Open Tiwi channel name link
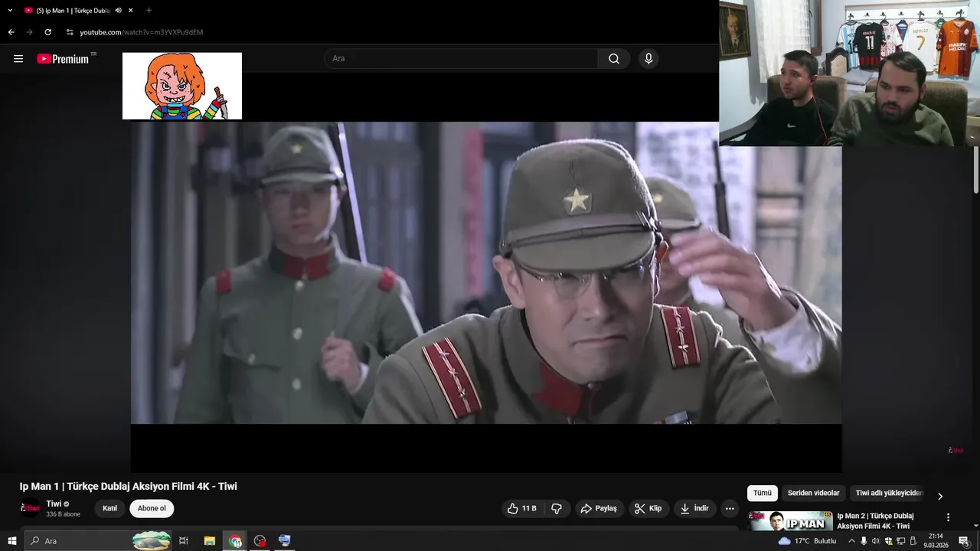The width and height of the screenshot is (980, 551). 54,504
